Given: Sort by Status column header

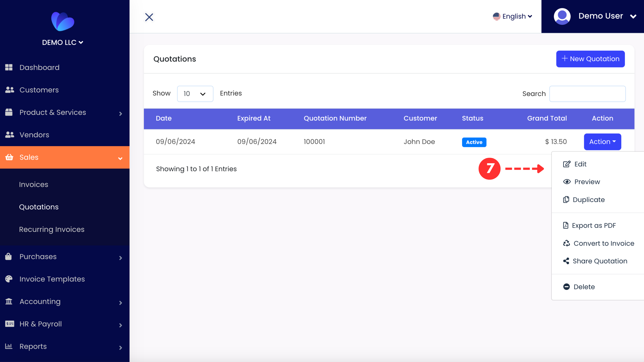Looking at the screenshot, I should 473,118.
